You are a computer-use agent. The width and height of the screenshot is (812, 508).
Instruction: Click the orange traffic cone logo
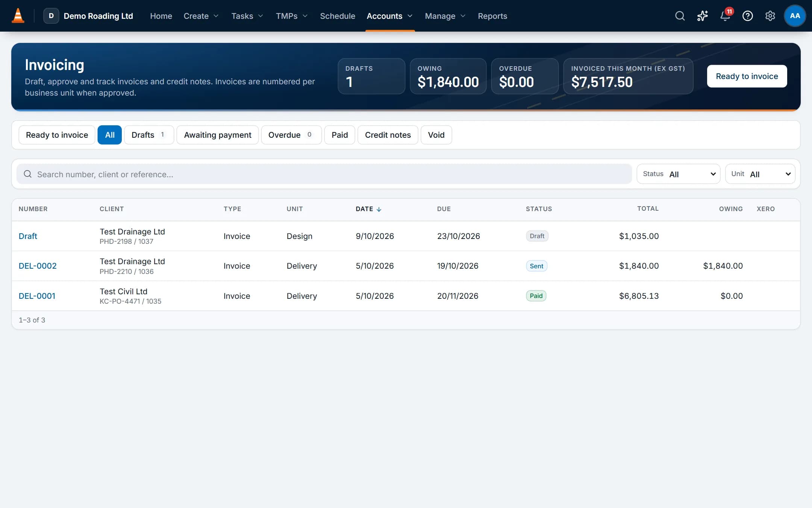[18, 16]
